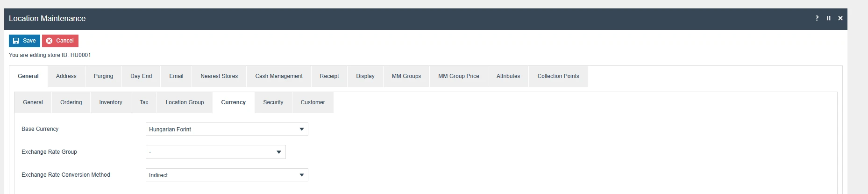This screenshot has width=868, height=194.
Task: Select the Customer sub-tab
Action: [x=313, y=102]
